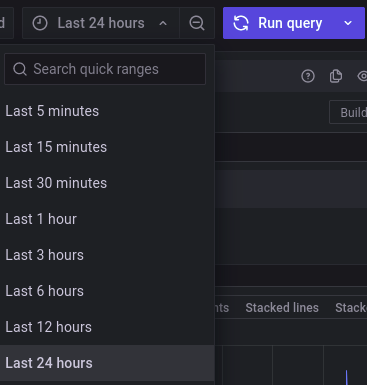367x385 pixels.
Task: Open query help via question mark icon
Action: (308, 76)
